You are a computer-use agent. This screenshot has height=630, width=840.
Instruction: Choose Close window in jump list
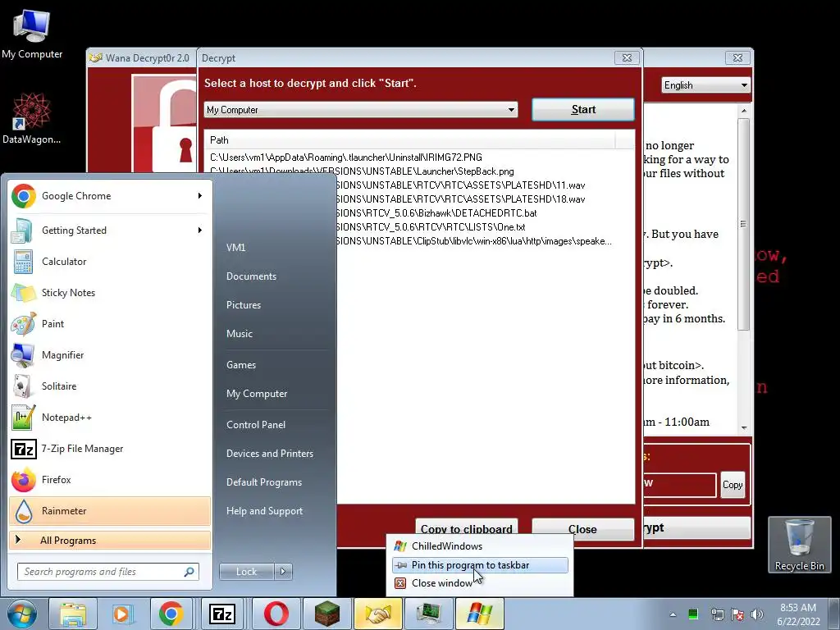pos(480,583)
